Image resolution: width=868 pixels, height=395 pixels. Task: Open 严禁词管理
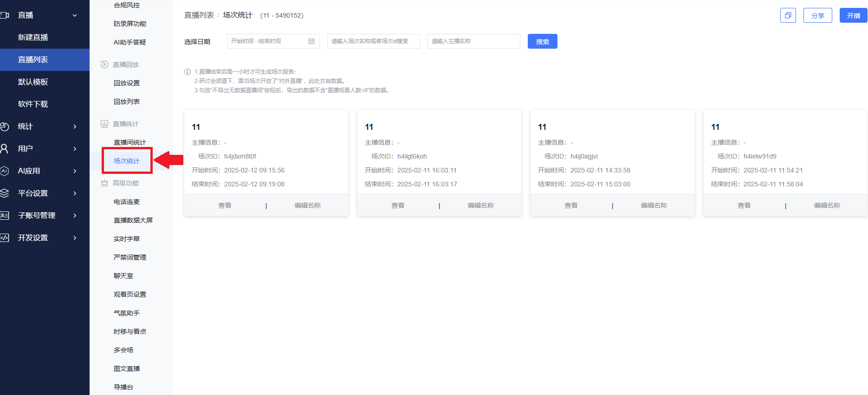(x=130, y=257)
